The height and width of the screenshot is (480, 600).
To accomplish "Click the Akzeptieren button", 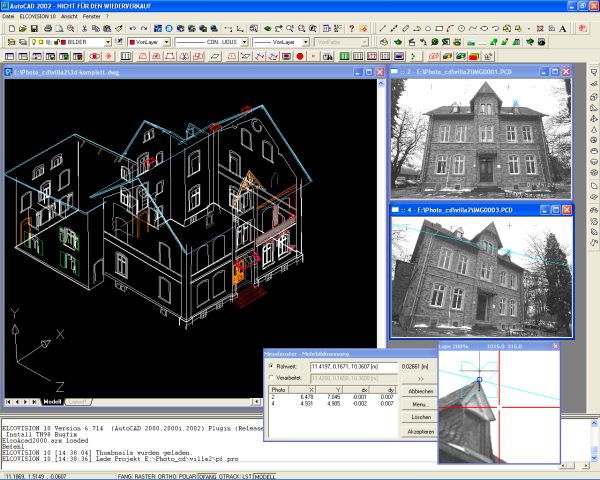I will pyautogui.click(x=420, y=431).
